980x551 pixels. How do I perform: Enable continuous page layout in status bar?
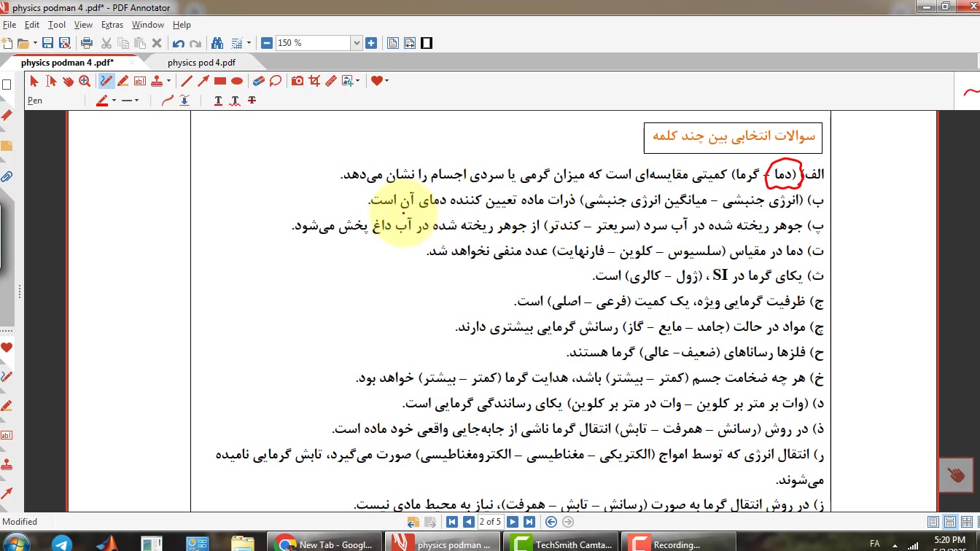click(x=950, y=522)
